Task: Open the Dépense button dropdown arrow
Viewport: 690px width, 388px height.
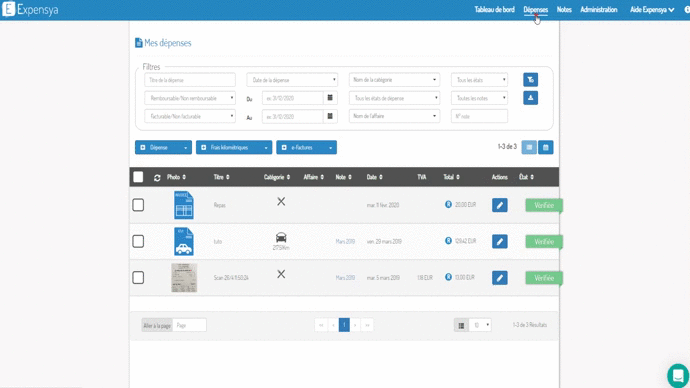Action: pos(185,148)
